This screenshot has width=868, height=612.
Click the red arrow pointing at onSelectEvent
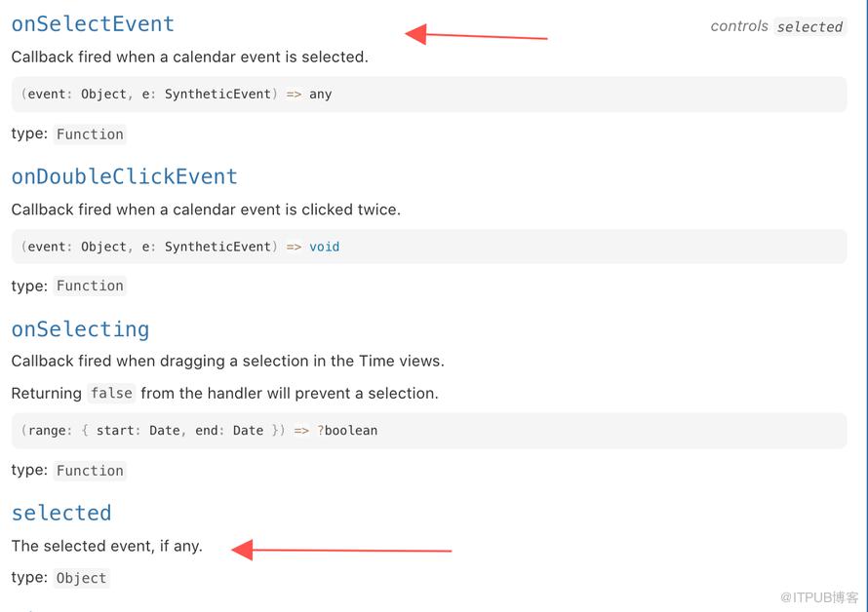(476, 35)
